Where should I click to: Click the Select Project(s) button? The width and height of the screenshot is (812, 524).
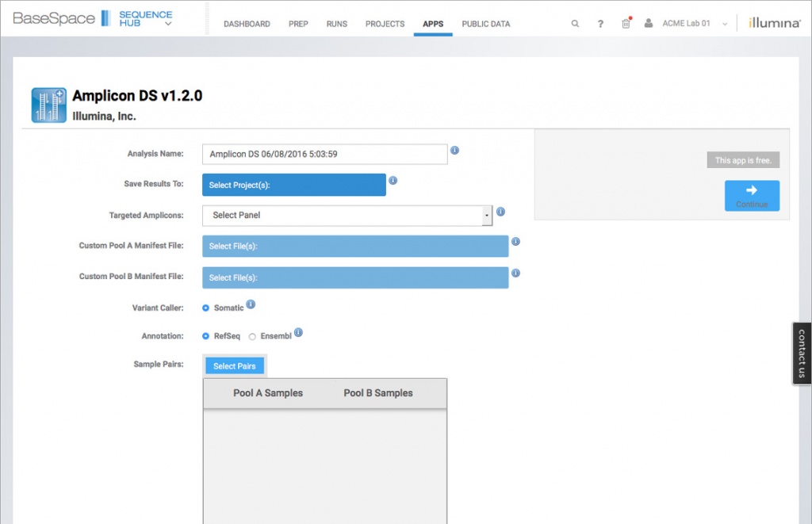coord(294,185)
